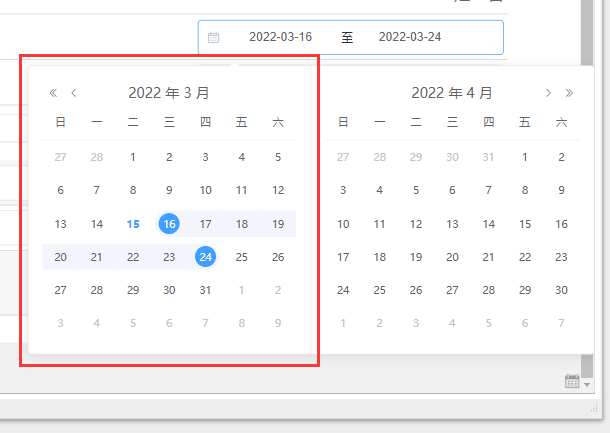Choose March 22 in left calendar
This screenshot has width=610, height=433.
click(x=133, y=257)
